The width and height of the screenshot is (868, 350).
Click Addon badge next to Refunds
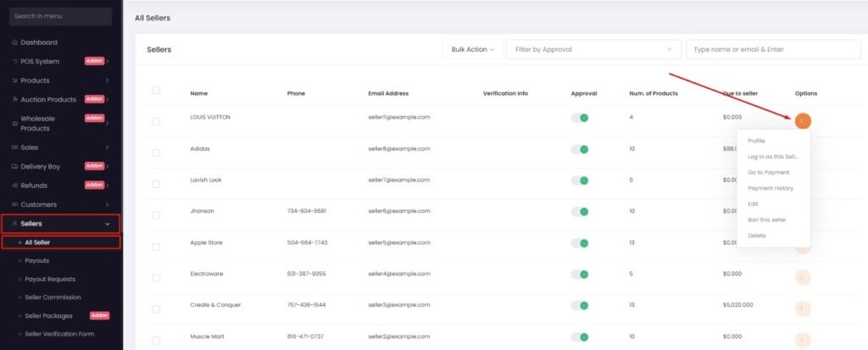point(95,185)
